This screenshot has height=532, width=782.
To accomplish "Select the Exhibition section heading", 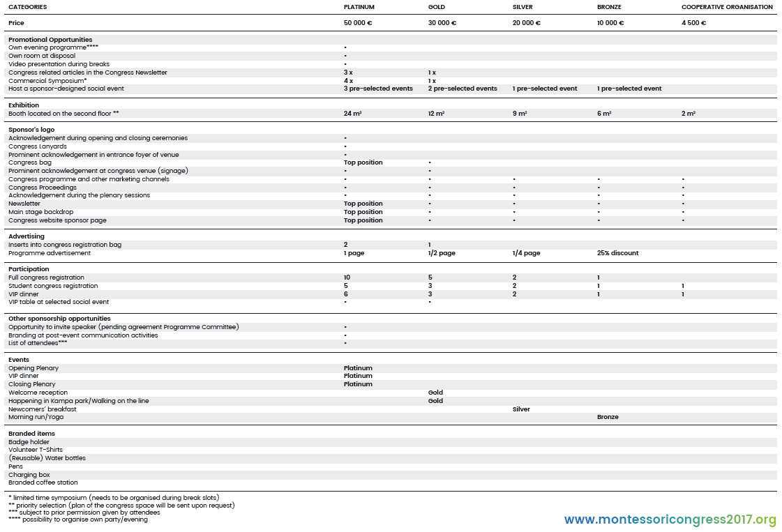I will click(24, 105).
